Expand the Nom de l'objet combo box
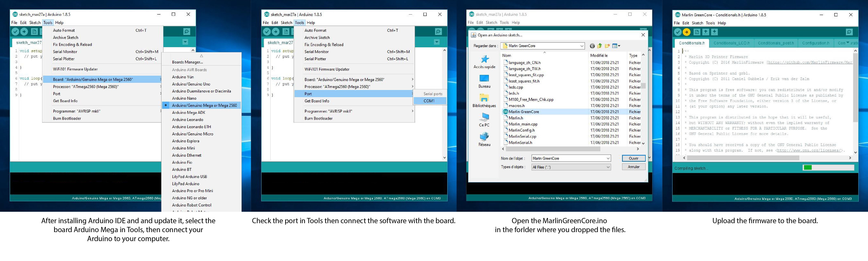The height and width of the screenshot is (261, 868). [x=608, y=158]
